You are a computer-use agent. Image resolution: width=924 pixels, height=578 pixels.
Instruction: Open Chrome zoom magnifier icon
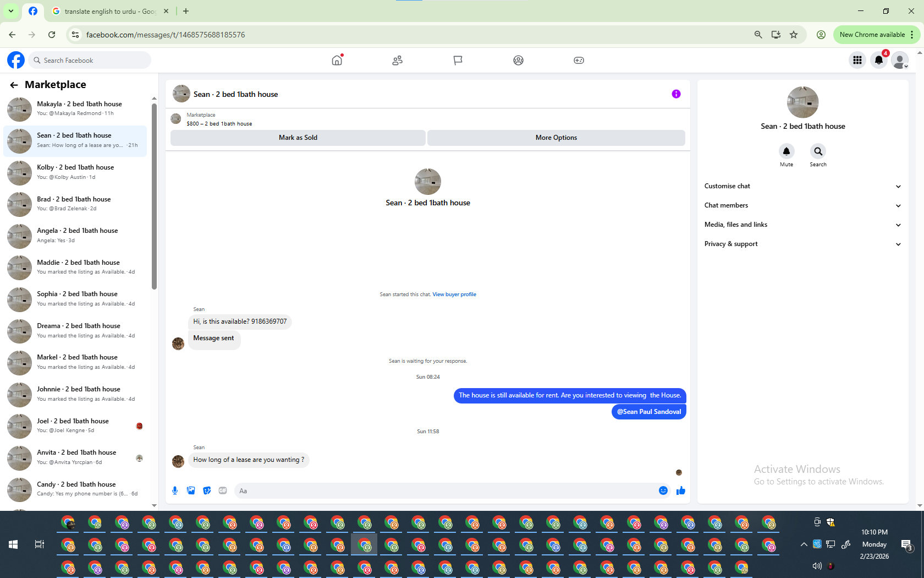tap(758, 35)
